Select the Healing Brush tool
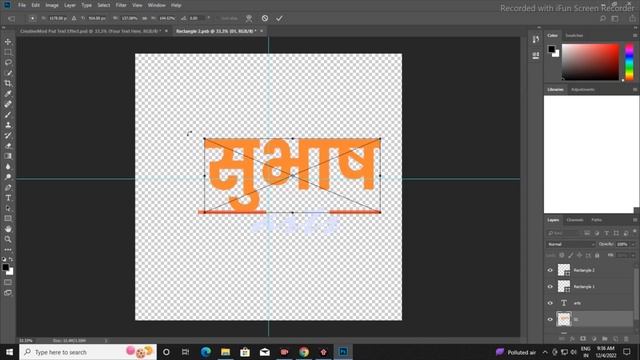Screen dimensions: 640x360 (x=8, y=104)
